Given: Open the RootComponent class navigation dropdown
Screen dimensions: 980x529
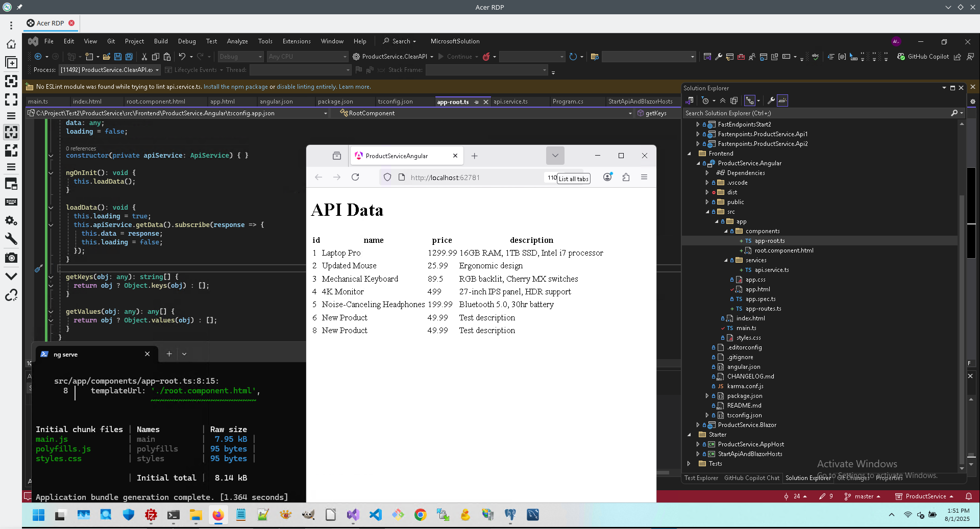Looking at the screenshot, I should tap(486, 113).
